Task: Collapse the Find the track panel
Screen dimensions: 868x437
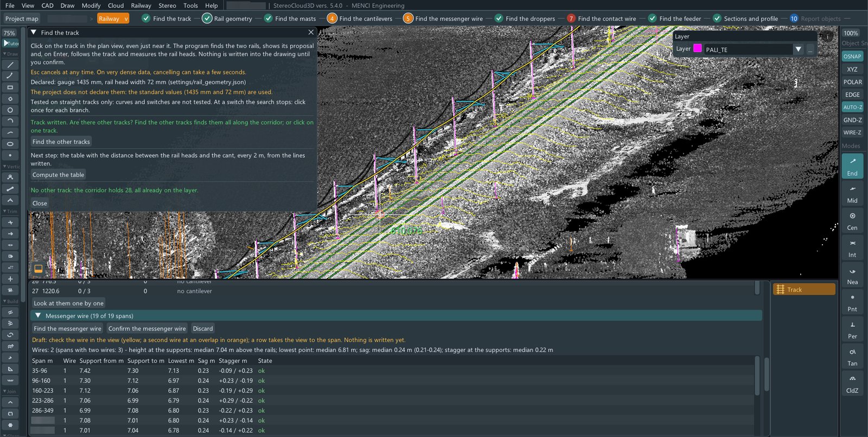Action: click(x=34, y=33)
